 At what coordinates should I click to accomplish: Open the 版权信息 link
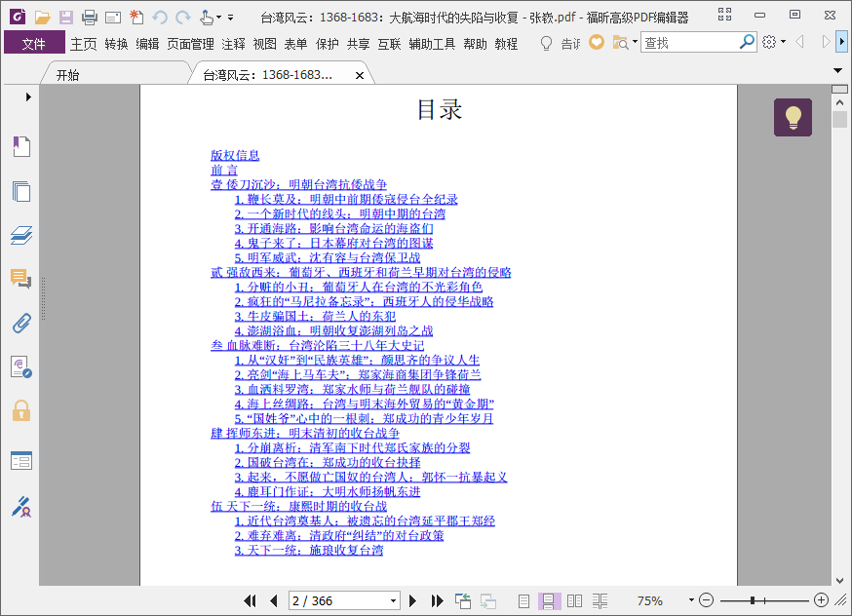[x=235, y=155]
